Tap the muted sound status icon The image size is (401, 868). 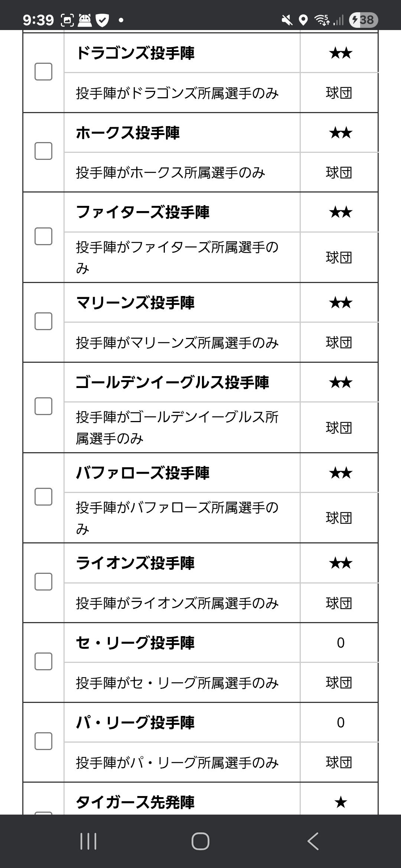click(x=287, y=20)
